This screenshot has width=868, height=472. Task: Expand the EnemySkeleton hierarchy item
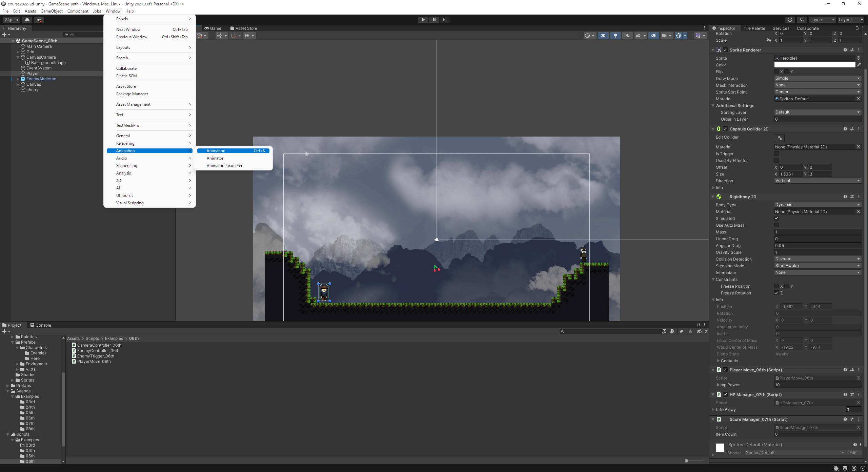coord(18,79)
